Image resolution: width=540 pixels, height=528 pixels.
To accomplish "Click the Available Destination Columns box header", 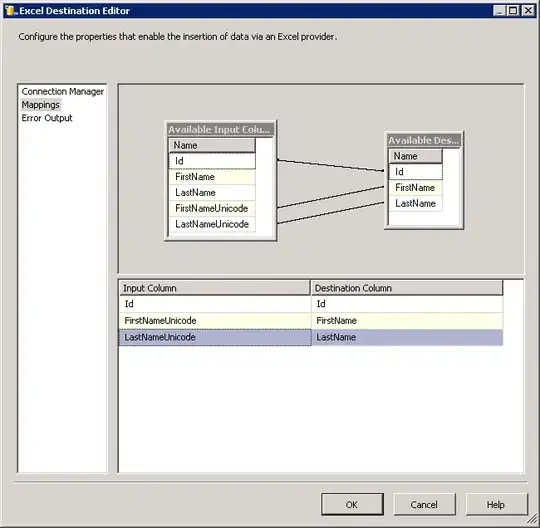I will click(424, 140).
